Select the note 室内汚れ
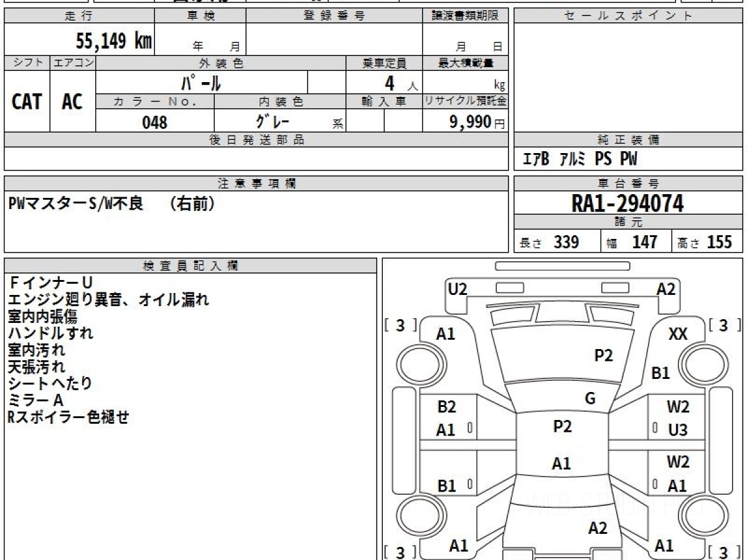The width and height of the screenshot is (747, 560). pyautogui.click(x=37, y=350)
